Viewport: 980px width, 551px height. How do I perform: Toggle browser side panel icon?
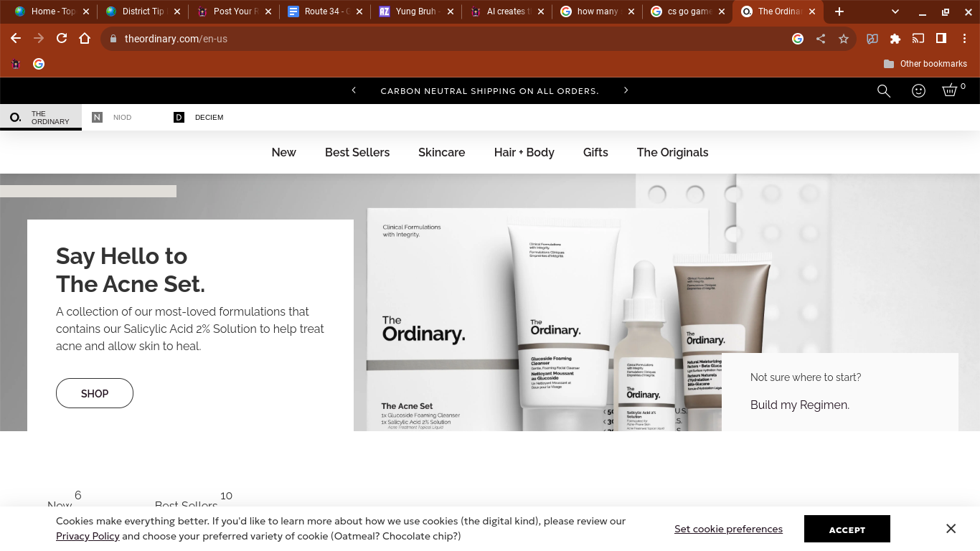tap(941, 39)
